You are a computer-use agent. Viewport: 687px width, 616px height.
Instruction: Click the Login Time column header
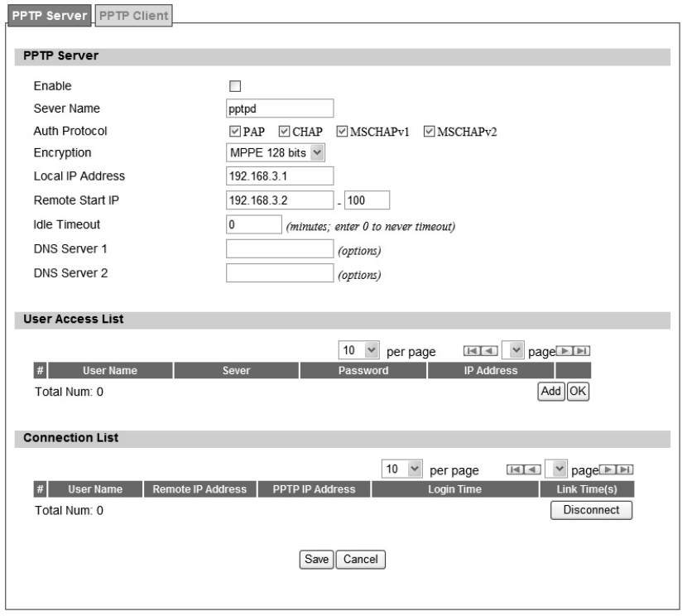pos(455,489)
